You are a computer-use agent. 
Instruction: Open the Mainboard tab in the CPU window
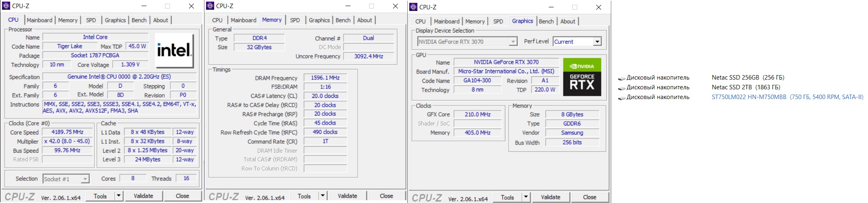(x=39, y=20)
